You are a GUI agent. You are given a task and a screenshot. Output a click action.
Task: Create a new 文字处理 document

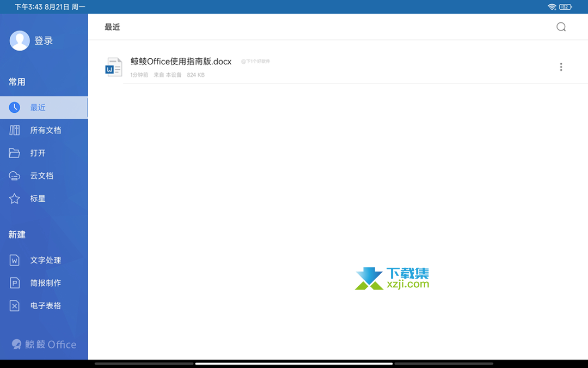coord(44,260)
